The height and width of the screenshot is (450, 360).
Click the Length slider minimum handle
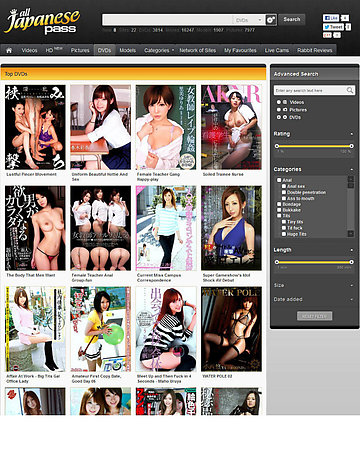point(277,262)
